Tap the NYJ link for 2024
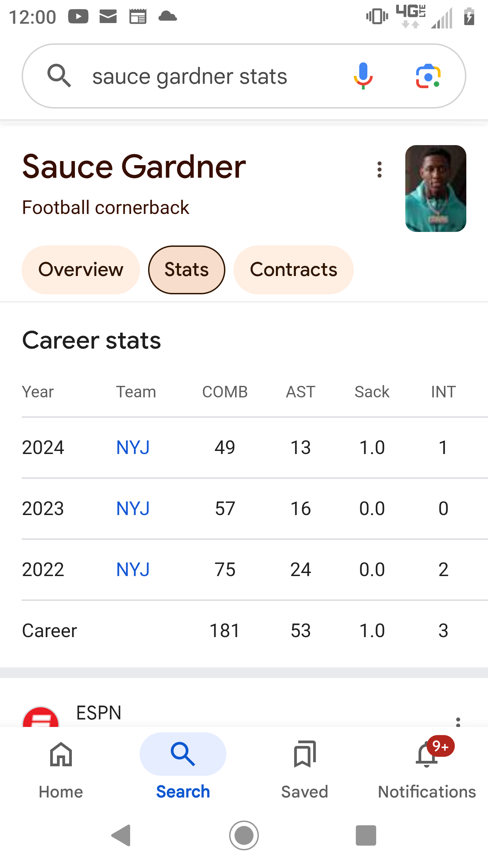Image resolution: width=488 pixels, height=868 pixels. pos(133,448)
